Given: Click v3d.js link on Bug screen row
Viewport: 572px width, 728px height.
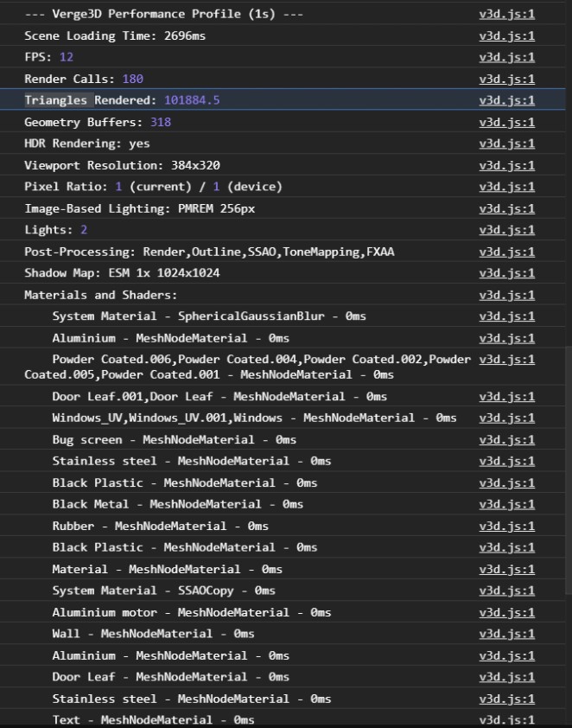Looking at the screenshot, I should [x=506, y=440].
